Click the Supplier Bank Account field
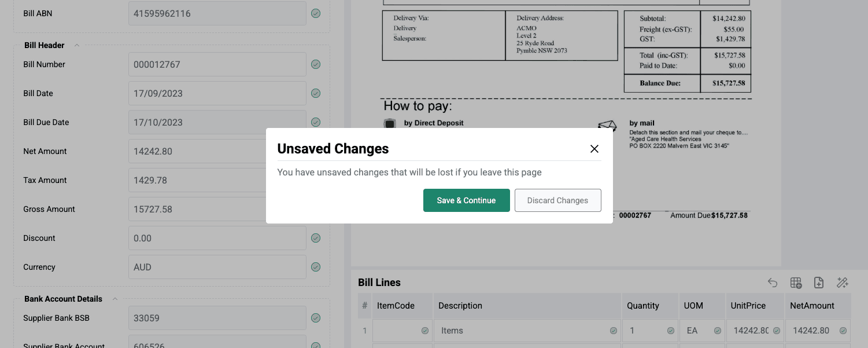The width and height of the screenshot is (868, 348). pos(217,342)
